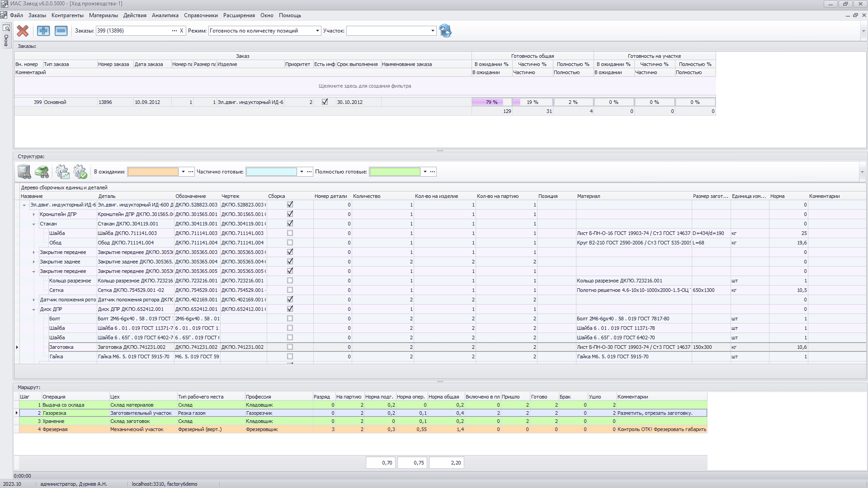Click the orange В ожидании color swatch
The height and width of the screenshot is (488, 868).
point(153,172)
